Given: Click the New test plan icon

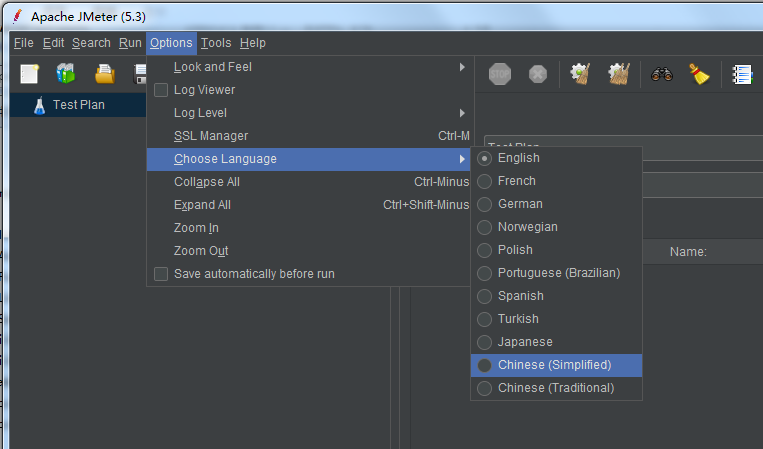Looking at the screenshot, I should coord(30,74).
